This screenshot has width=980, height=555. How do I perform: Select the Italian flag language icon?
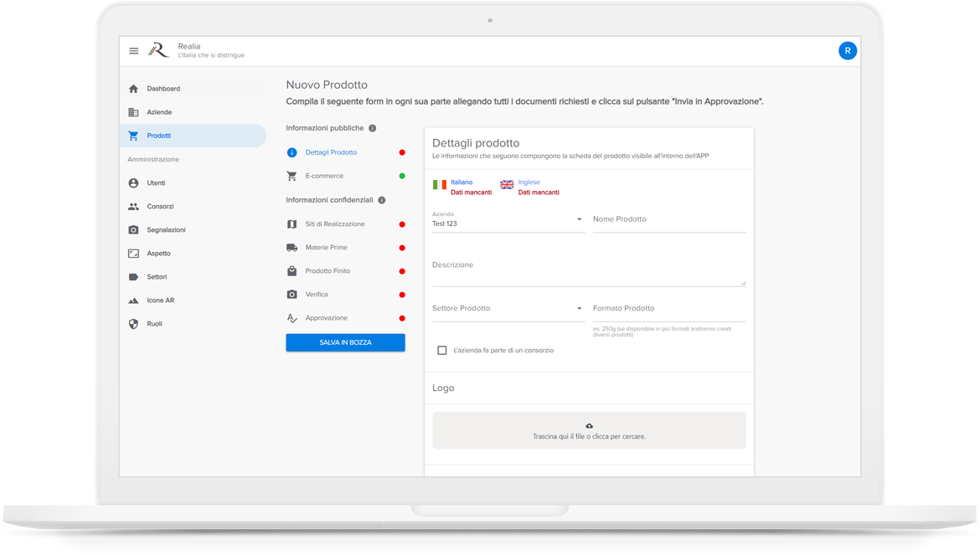440,185
